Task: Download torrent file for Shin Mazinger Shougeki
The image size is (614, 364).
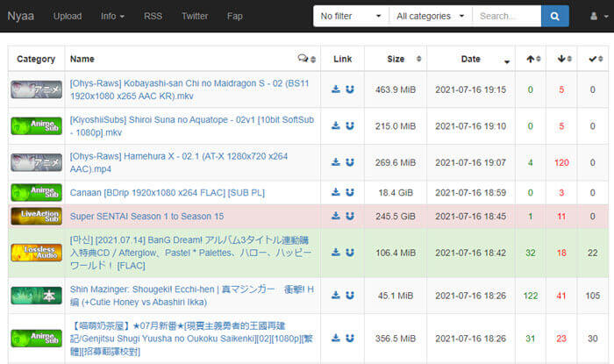Action: click(x=336, y=295)
